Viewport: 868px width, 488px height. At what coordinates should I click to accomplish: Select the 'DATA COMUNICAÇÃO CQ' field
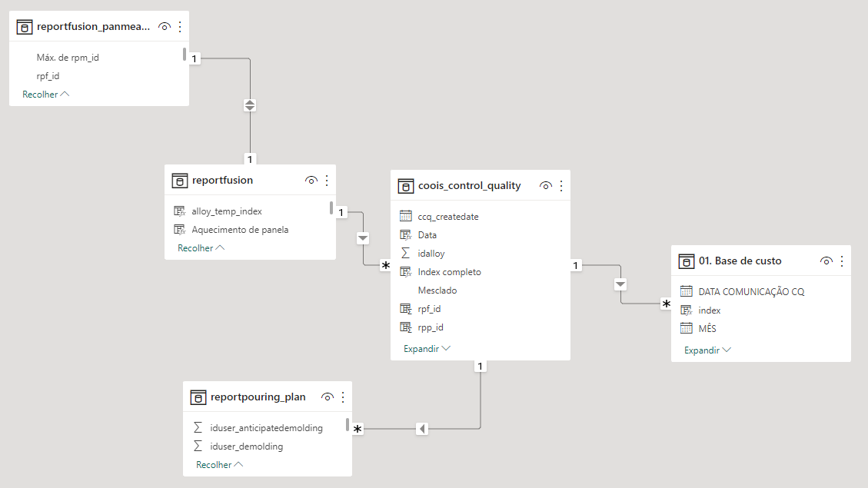[x=751, y=291]
